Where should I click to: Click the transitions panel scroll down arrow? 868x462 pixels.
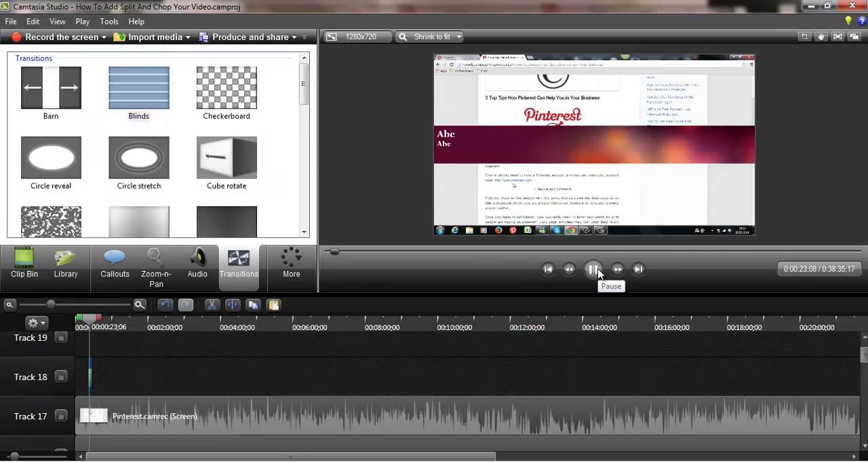coord(304,232)
